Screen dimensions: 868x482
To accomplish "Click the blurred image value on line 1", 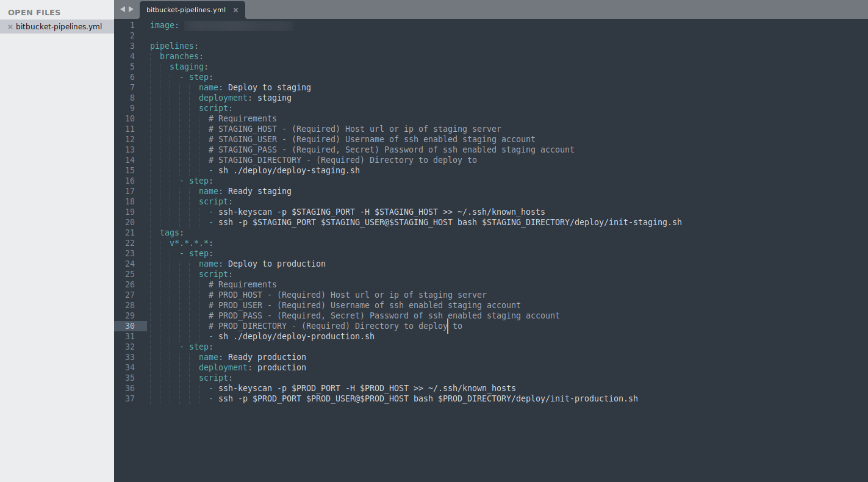I will coord(239,26).
